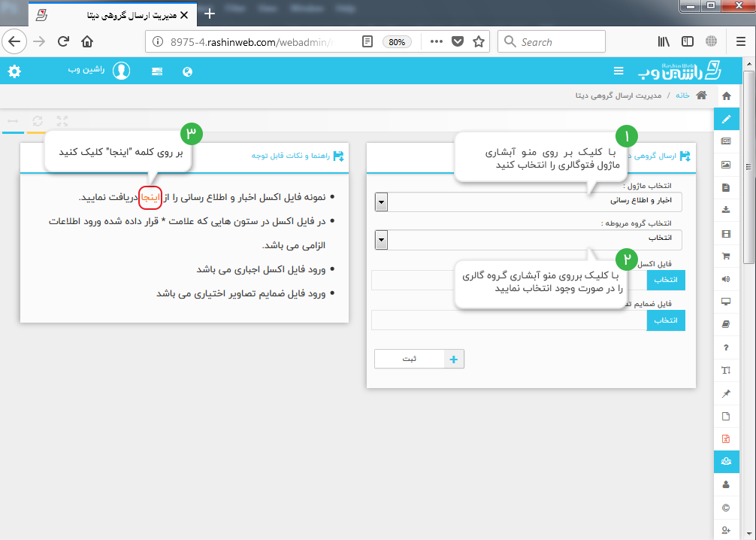Toggle the browser sidebar icon

point(688,41)
